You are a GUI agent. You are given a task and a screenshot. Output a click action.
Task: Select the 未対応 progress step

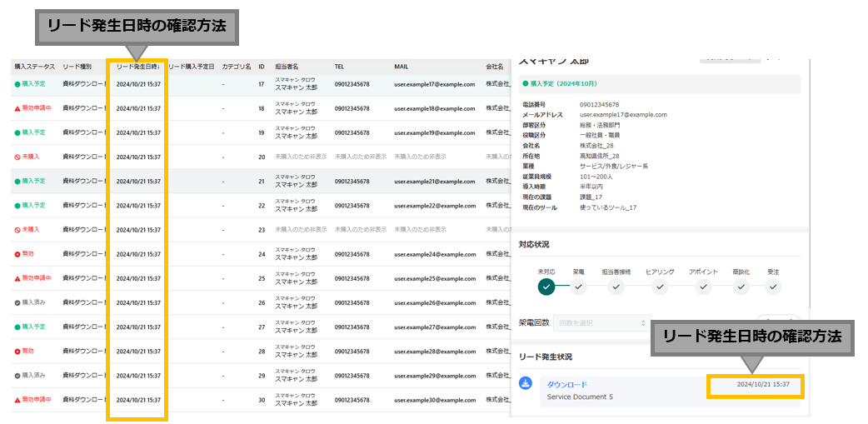click(x=546, y=287)
